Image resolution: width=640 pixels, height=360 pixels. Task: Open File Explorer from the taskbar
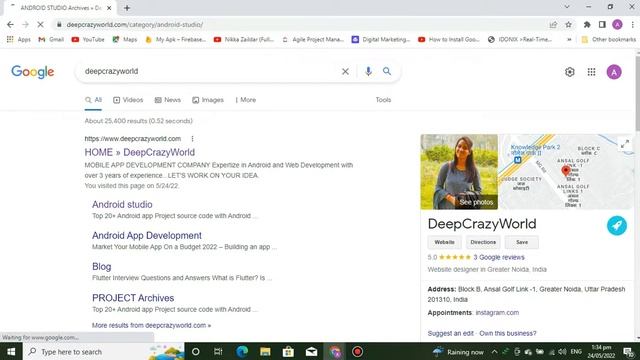(265, 351)
